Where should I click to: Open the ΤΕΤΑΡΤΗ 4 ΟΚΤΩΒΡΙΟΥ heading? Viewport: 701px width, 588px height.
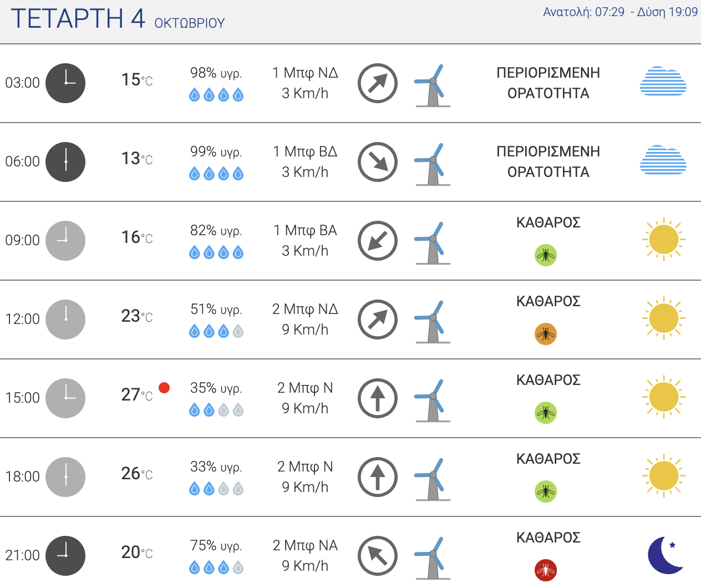pos(118,19)
